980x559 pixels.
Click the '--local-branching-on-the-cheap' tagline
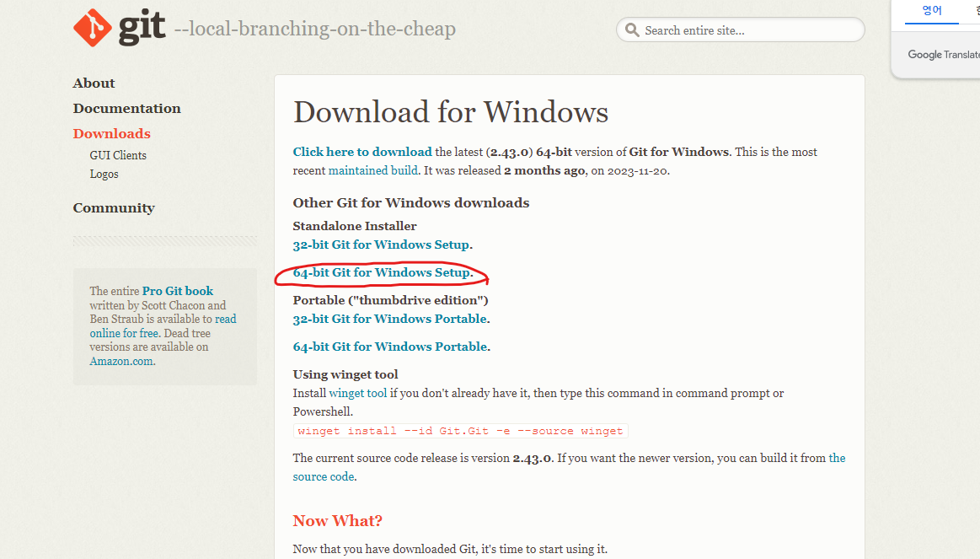pos(315,29)
